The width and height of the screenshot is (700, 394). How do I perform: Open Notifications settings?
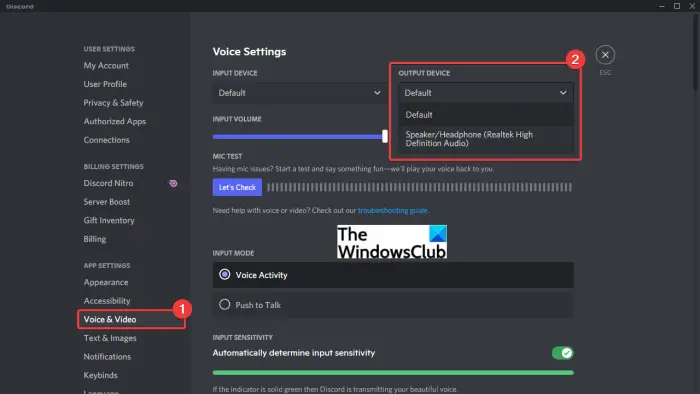pyautogui.click(x=108, y=357)
